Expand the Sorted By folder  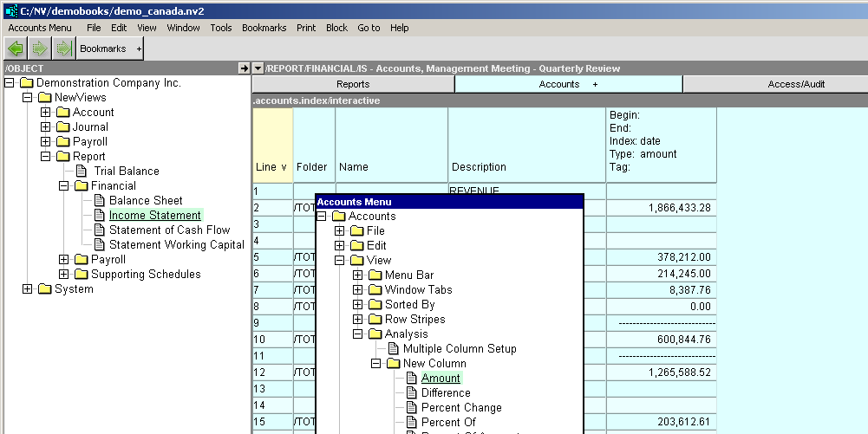357,305
